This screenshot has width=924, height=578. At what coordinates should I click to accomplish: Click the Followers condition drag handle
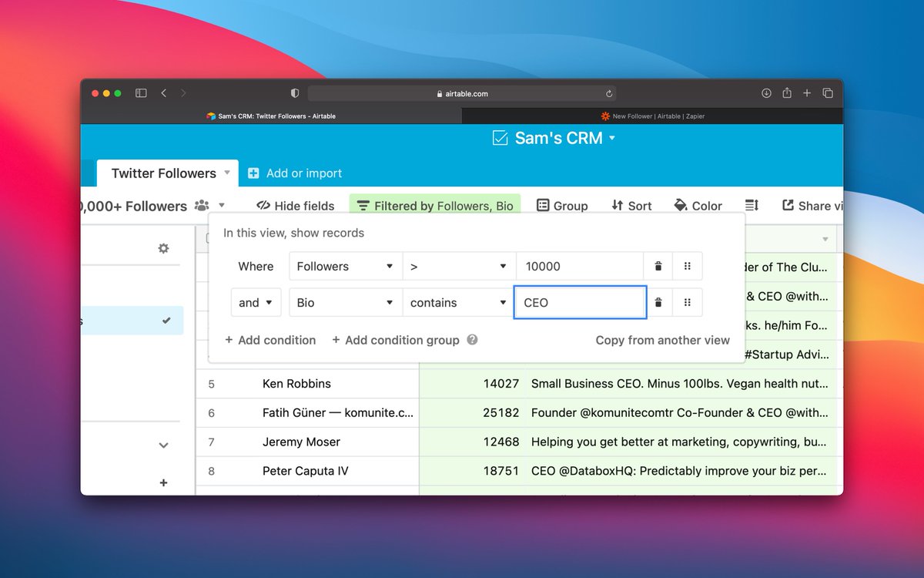(688, 266)
